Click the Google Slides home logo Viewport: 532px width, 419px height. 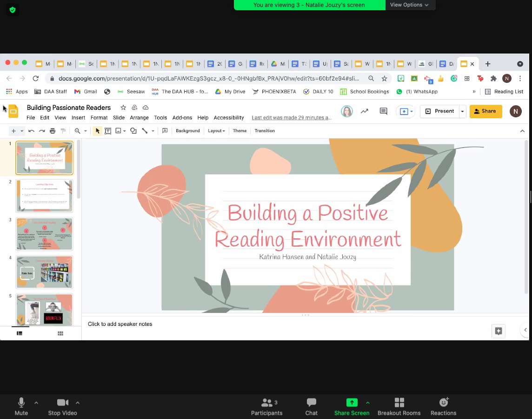click(13, 111)
